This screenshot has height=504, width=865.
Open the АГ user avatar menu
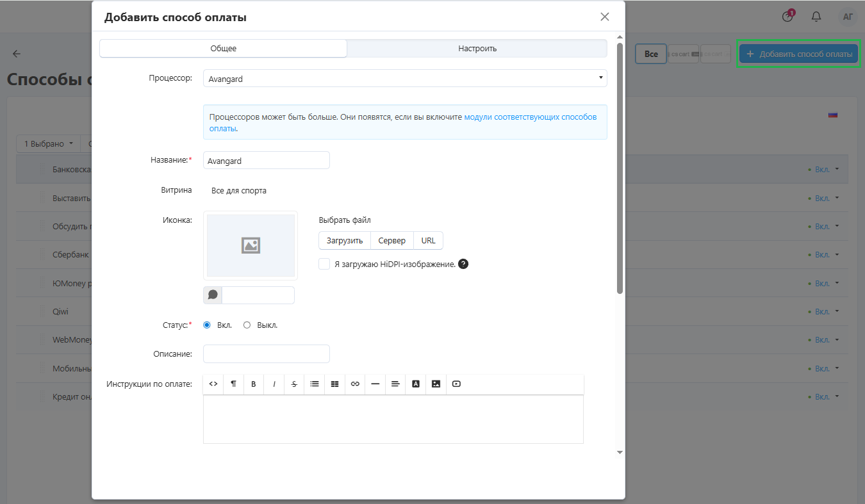coord(848,17)
